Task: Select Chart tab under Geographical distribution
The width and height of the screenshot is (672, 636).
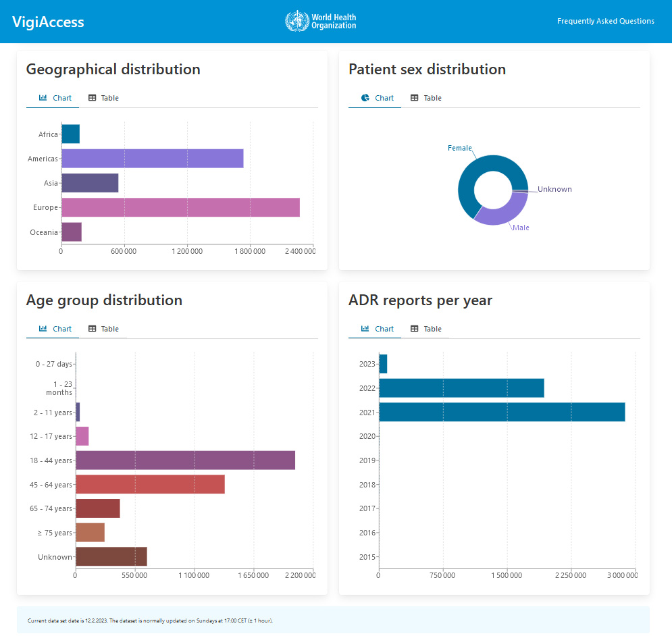Action: pos(55,98)
